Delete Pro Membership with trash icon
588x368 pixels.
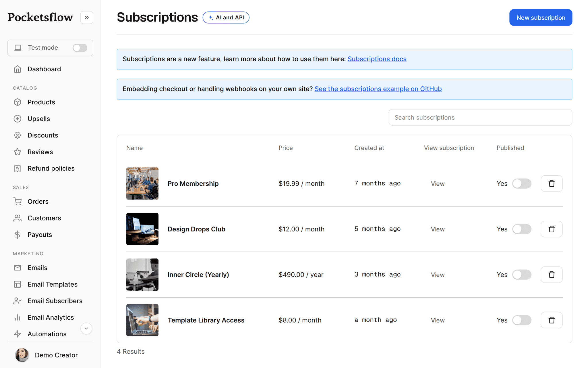click(x=552, y=183)
